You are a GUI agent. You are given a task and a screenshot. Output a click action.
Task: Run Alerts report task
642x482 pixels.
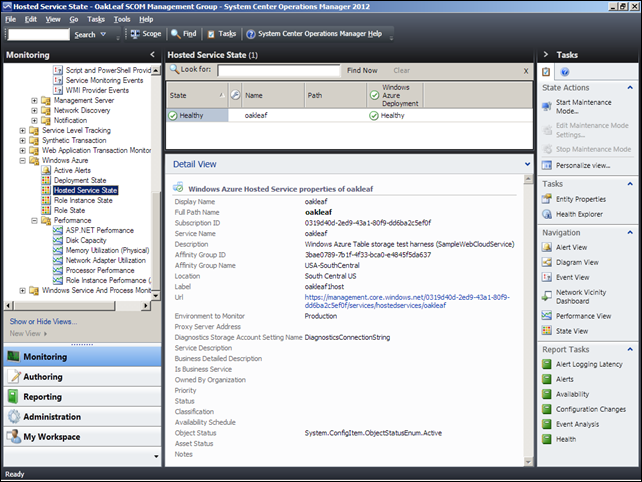pyautogui.click(x=564, y=379)
